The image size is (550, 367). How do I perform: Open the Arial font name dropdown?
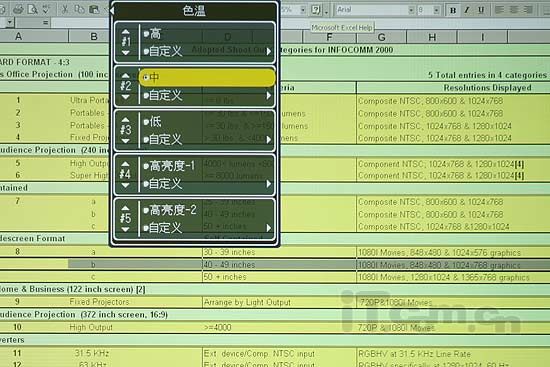(411, 10)
